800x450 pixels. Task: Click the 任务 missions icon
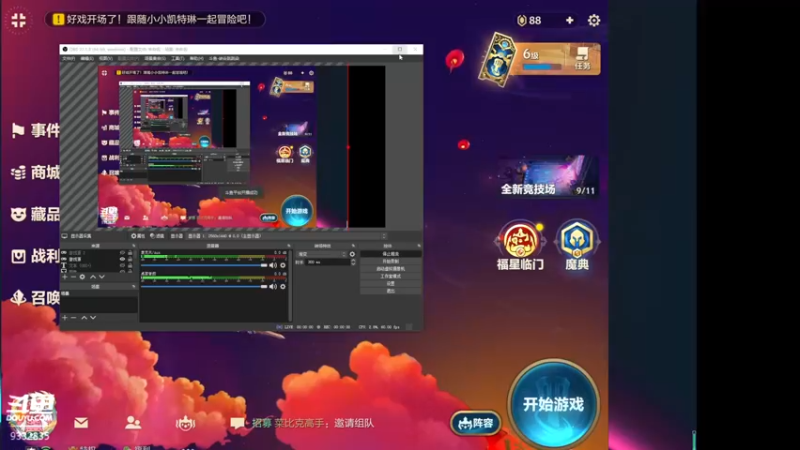pos(583,59)
